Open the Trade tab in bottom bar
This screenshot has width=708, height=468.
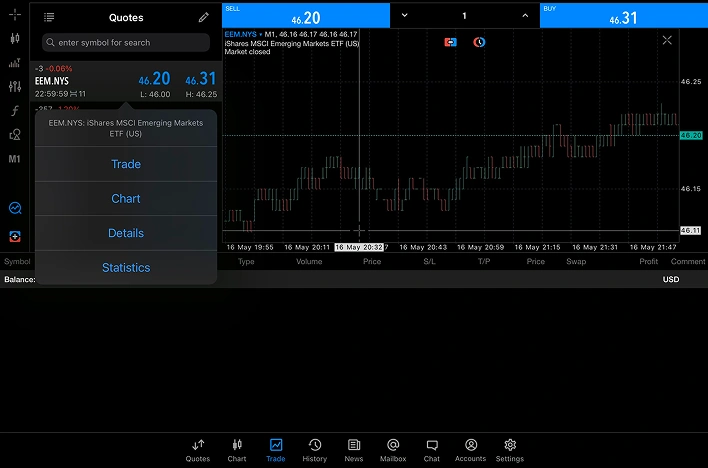(x=275, y=450)
